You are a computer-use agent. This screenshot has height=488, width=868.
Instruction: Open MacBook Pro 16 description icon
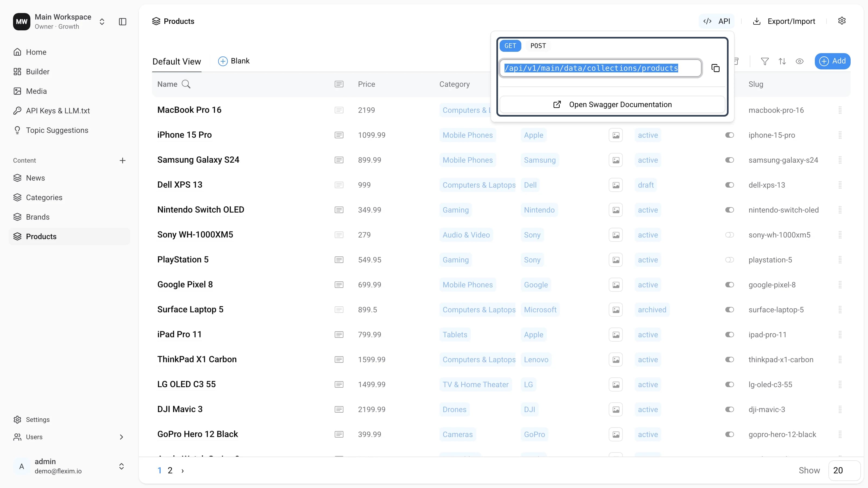[339, 110]
